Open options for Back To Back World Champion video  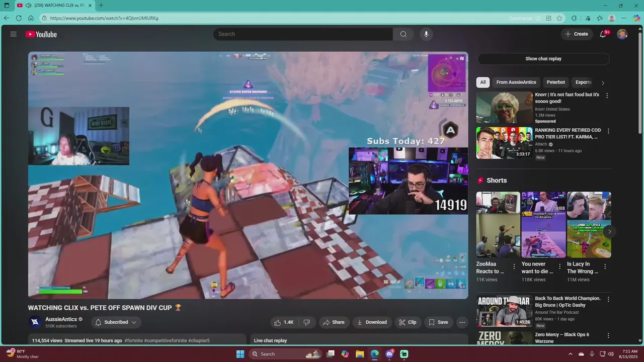click(x=608, y=299)
